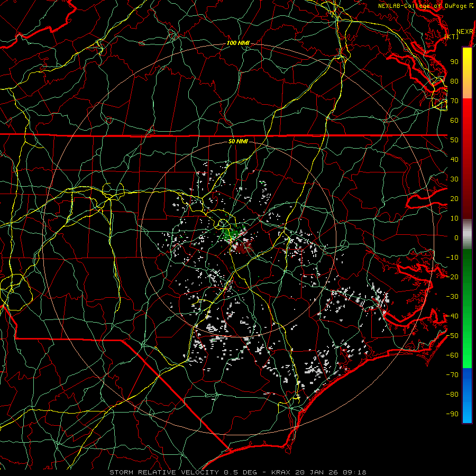Click the -10 scale label
Screen dimensions: 476x476
(x=452, y=258)
